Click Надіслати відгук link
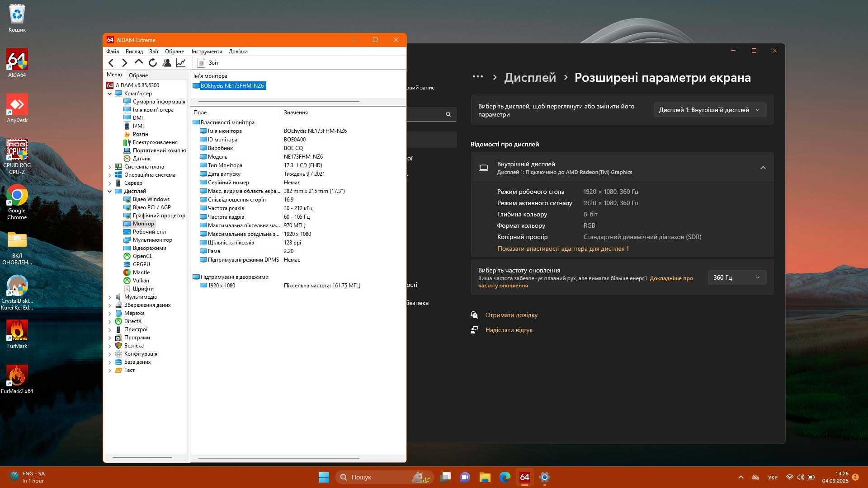Image resolution: width=868 pixels, height=488 pixels. click(x=509, y=330)
